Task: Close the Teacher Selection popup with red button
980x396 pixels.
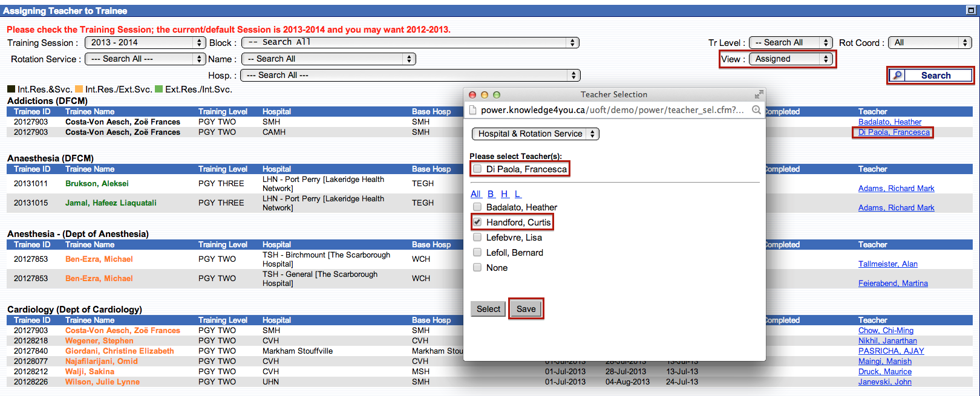Action: click(472, 95)
